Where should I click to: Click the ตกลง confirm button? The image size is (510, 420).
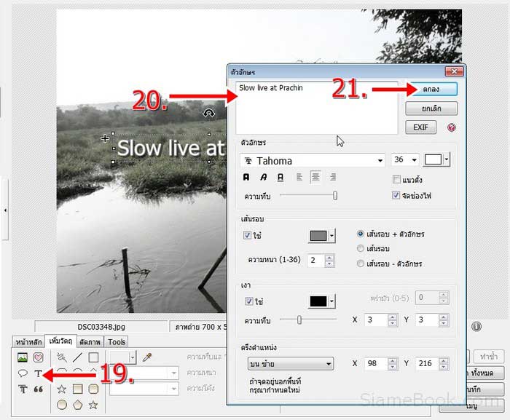click(x=431, y=89)
